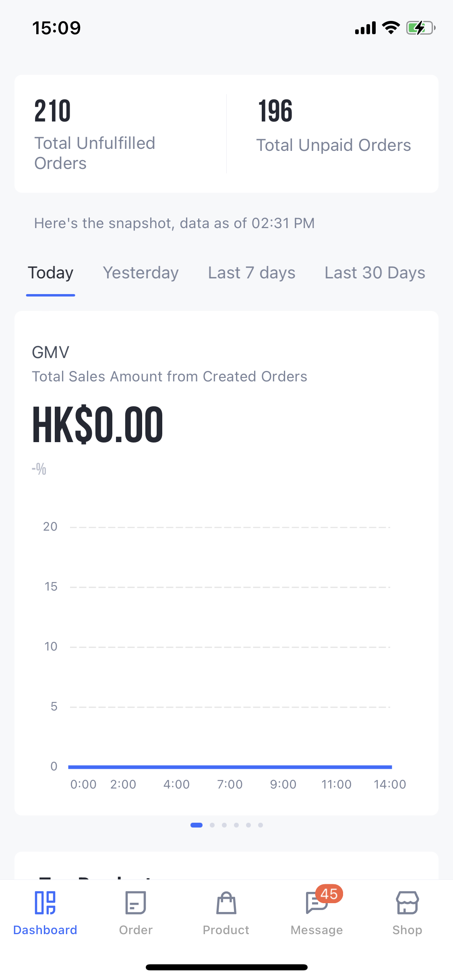The width and height of the screenshot is (453, 980).
Task: Tap the battery charging status icon
Action: tap(420, 28)
